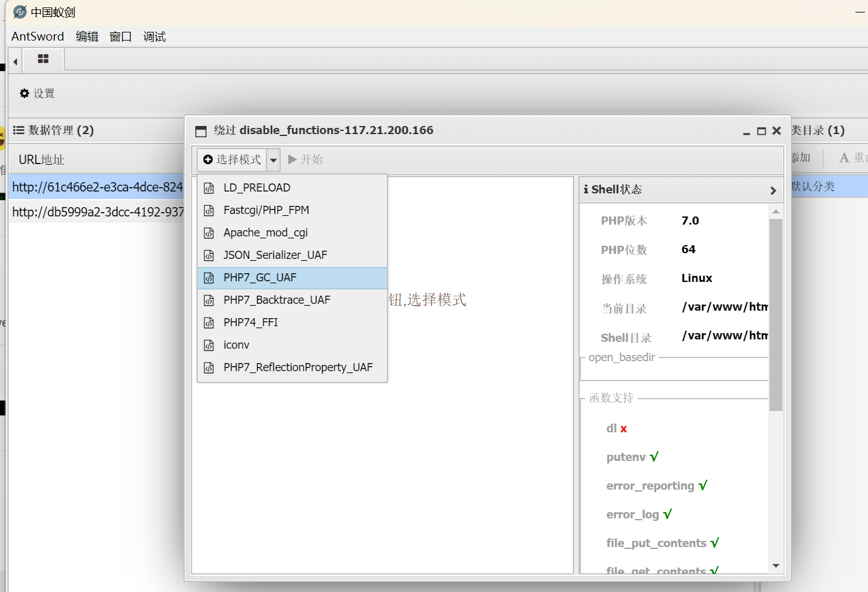868x592 pixels.
Task: Open the 选择模式 dropdown arrow
Action: pyautogui.click(x=273, y=160)
